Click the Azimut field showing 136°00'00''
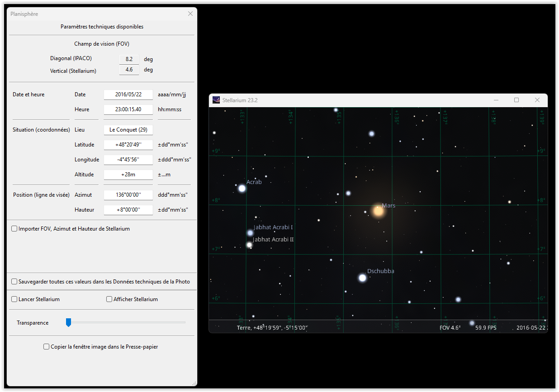The height and width of the screenshot is (392, 559). point(128,195)
